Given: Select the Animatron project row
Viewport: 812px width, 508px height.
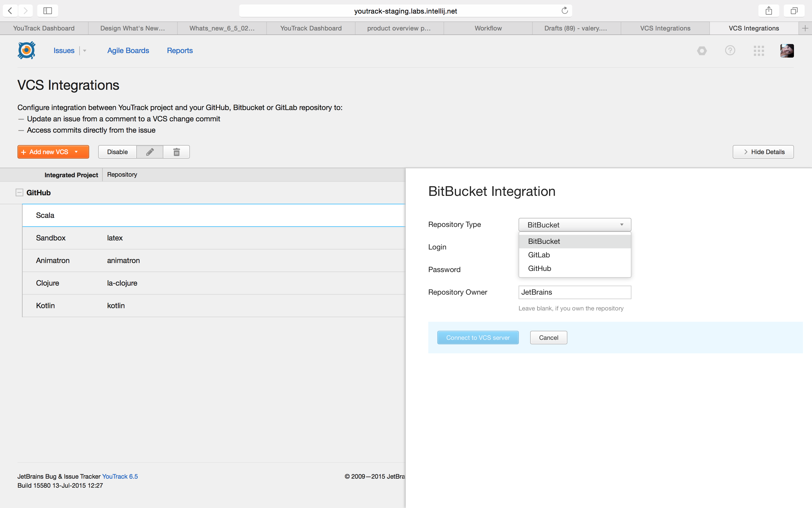Looking at the screenshot, I should pos(214,260).
